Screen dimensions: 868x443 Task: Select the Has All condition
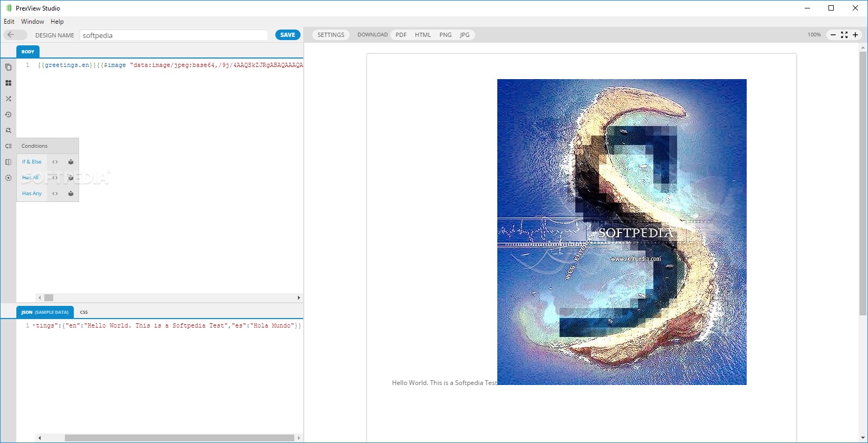click(31, 178)
